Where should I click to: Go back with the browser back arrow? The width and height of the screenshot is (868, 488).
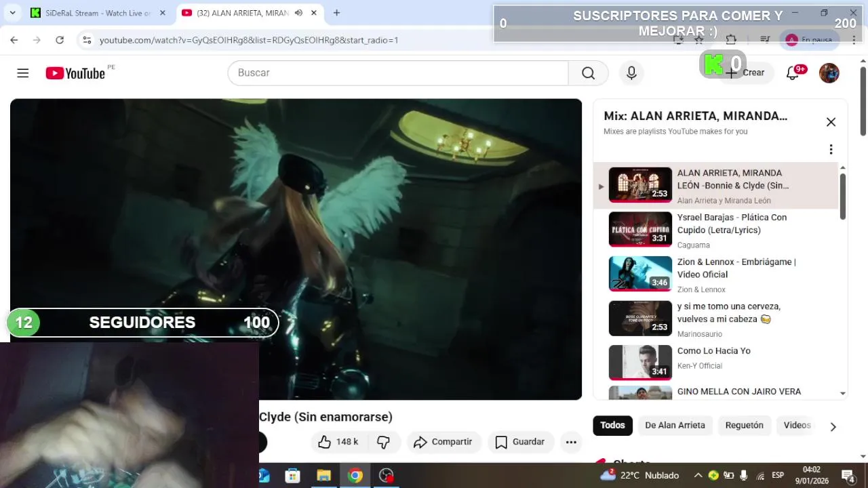[14, 40]
